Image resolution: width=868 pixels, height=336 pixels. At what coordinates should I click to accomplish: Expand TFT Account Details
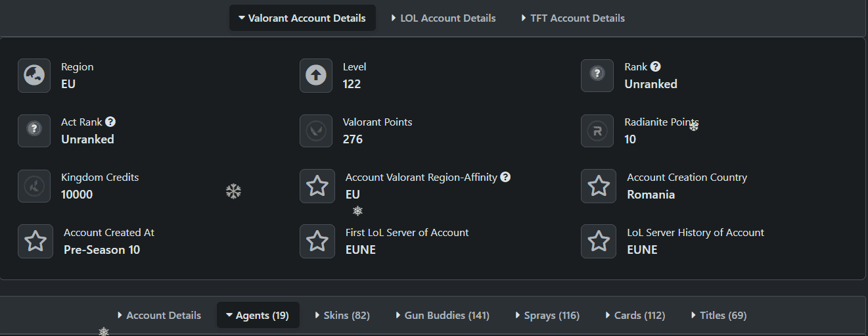[572, 18]
